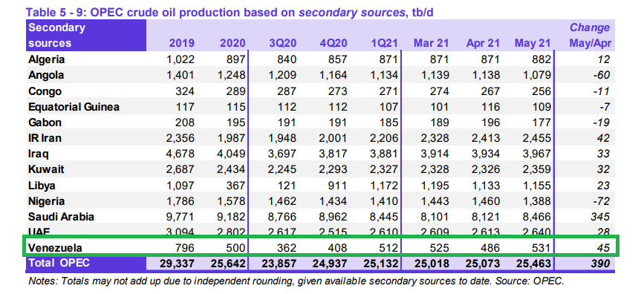Select Angola's 2020 value 1,248
The image size is (644, 294).
pos(231,76)
